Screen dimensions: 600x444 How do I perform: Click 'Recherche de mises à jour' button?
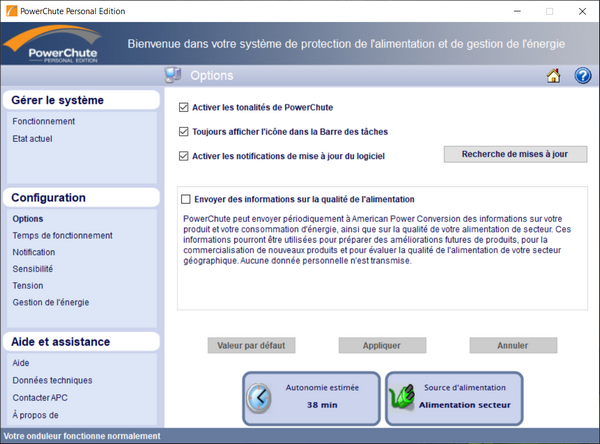click(515, 154)
